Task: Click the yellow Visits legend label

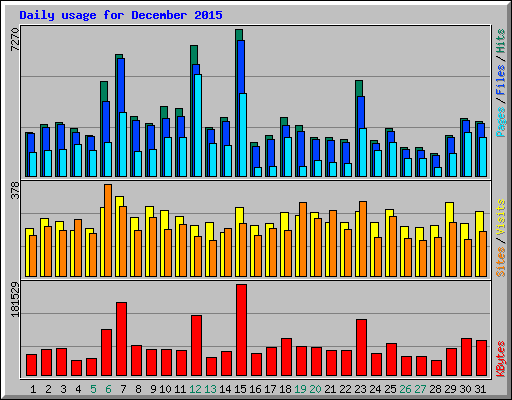Action: (x=501, y=218)
